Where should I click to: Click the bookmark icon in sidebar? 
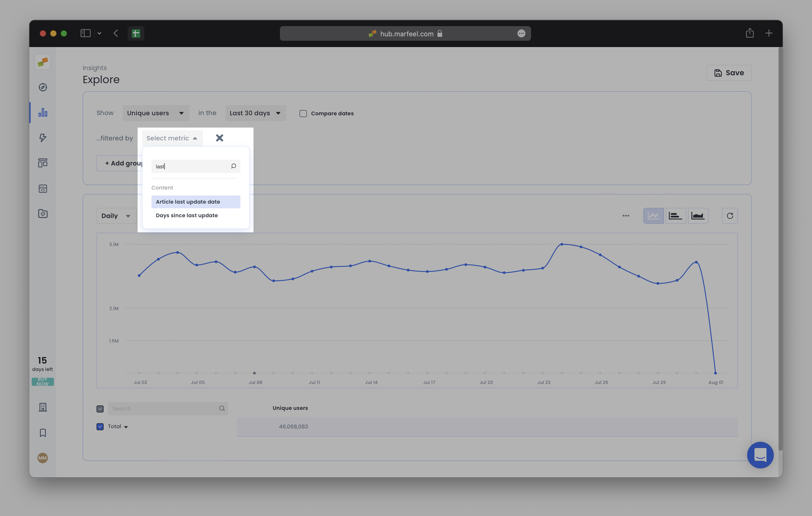pyautogui.click(x=43, y=433)
